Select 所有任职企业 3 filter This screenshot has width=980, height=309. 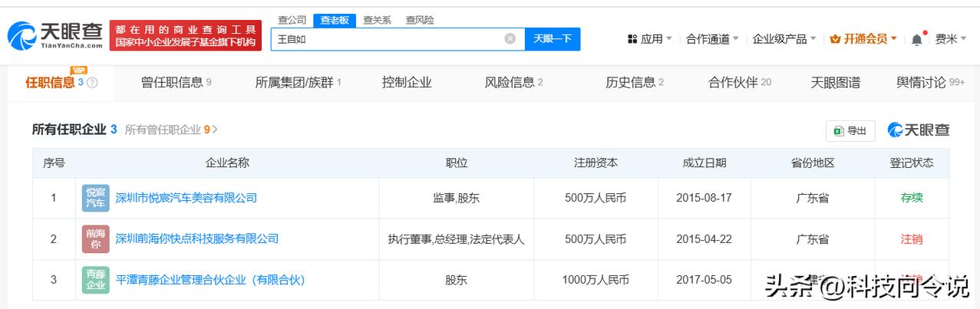tap(74, 130)
